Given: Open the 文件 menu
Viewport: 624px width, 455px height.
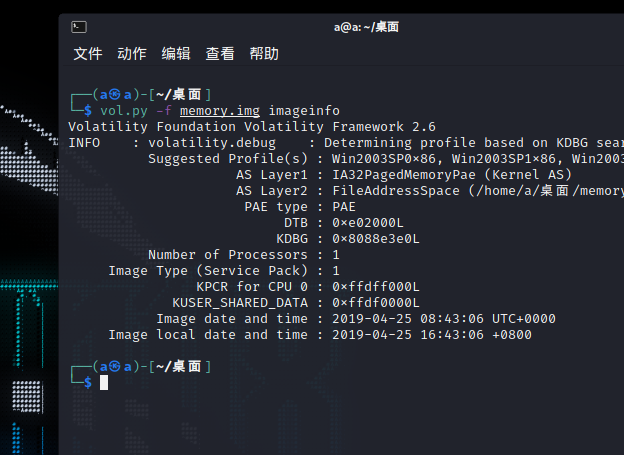Looking at the screenshot, I should (88, 53).
